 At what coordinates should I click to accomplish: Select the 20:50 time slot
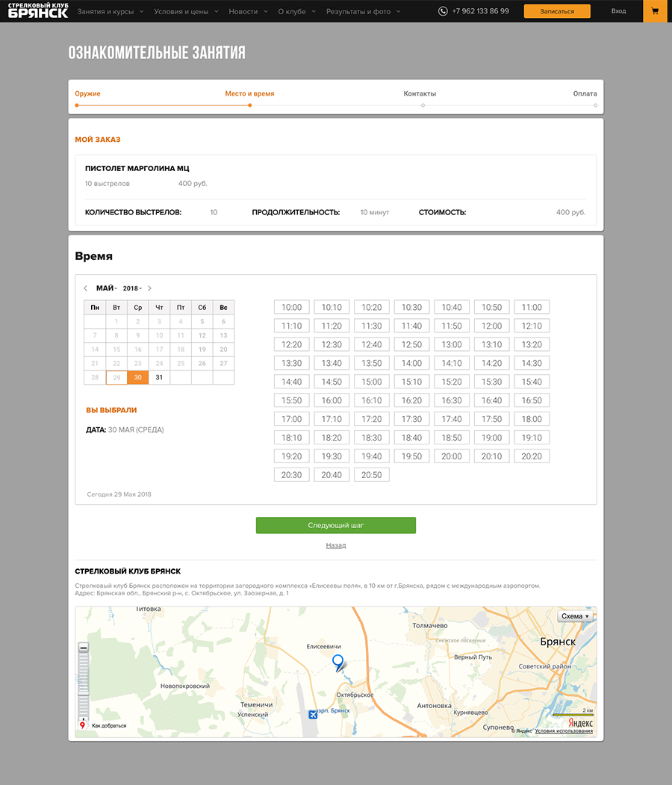pos(372,474)
